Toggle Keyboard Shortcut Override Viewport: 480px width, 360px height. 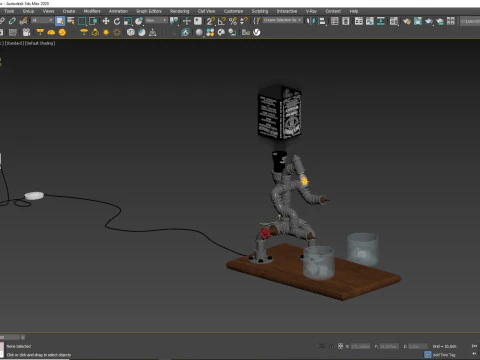click(198, 21)
